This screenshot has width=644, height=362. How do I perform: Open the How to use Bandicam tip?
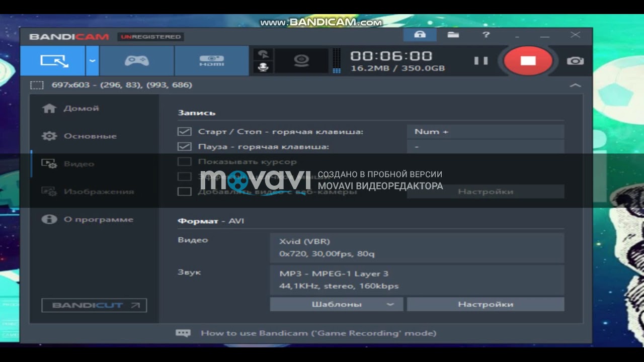318,333
